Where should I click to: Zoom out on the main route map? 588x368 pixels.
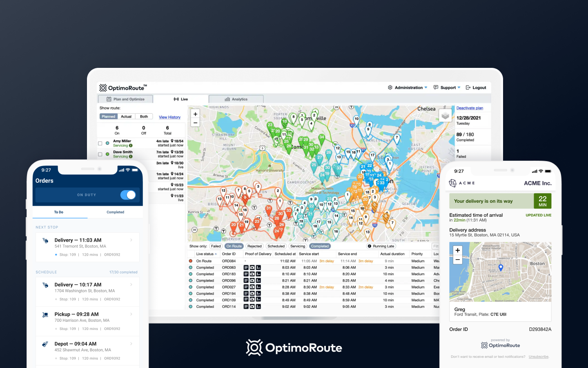click(x=195, y=123)
